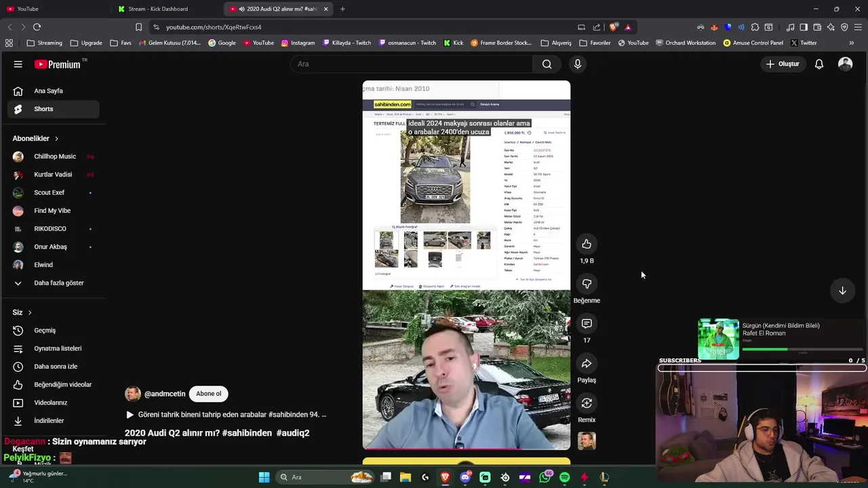Open the YouTube hamburger guide menu
The height and width of the screenshot is (488, 868).
tap(18, 64)
